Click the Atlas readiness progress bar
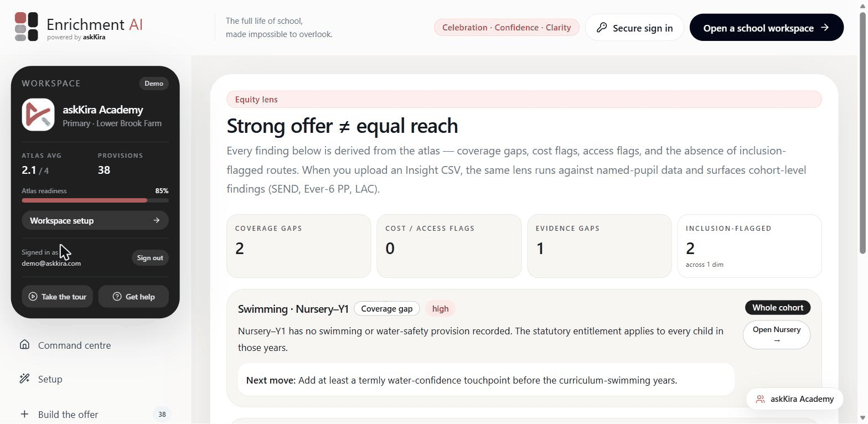The height and width of the screenshot is (424, 868). 95,200
